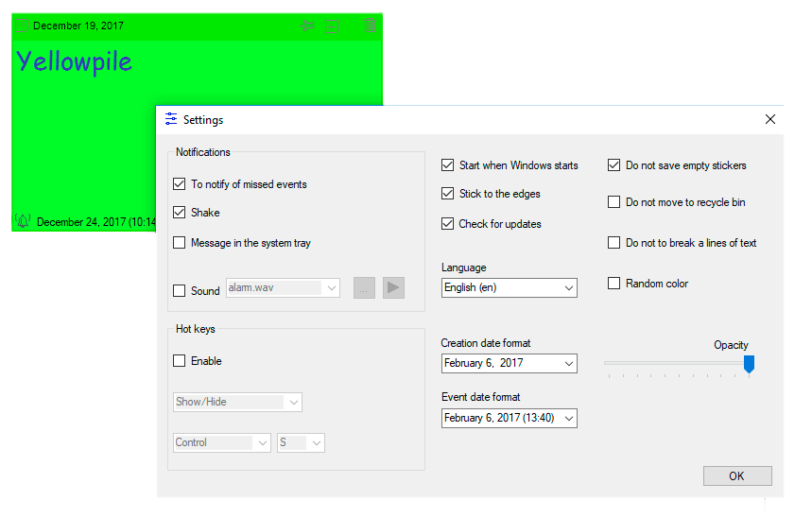Image resolution: width=812 pixels, height=518 pixels.
Task: Browse for a sound file with the ellipsis button
Action: [364, 287]
